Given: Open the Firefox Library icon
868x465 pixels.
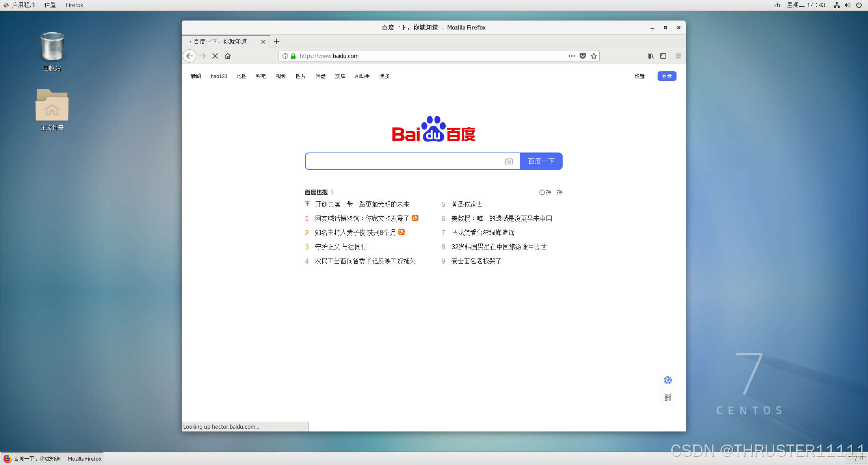Looking at the screenshot, I should coord(651,56).
